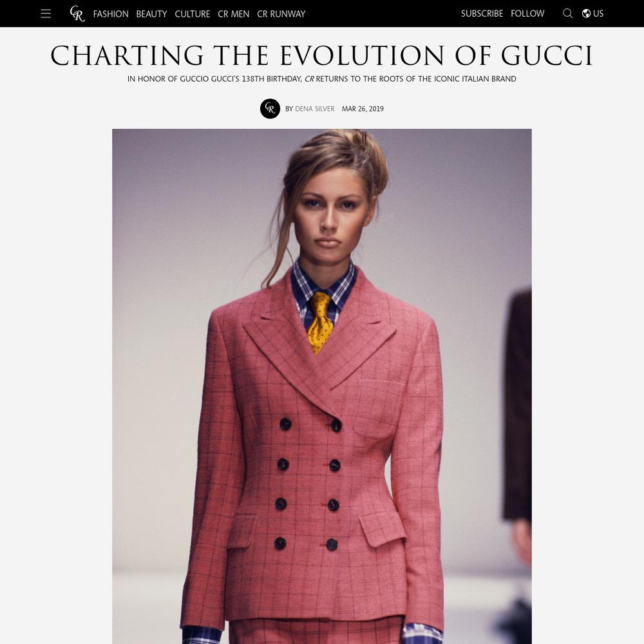Open the Beauty section

pos(151,14)
